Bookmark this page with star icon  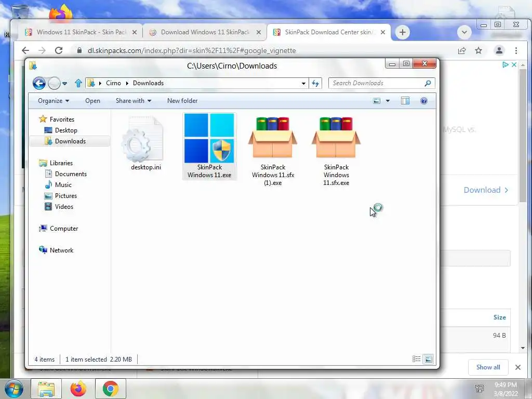[478, 50]
